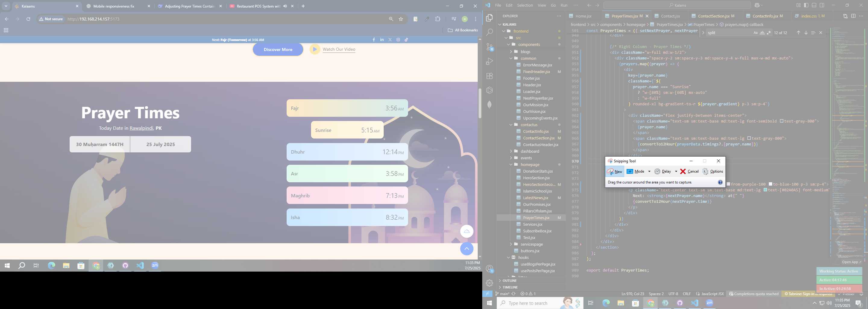Toggle Use Regular Expression in find widget

click(x=769, y=33)
